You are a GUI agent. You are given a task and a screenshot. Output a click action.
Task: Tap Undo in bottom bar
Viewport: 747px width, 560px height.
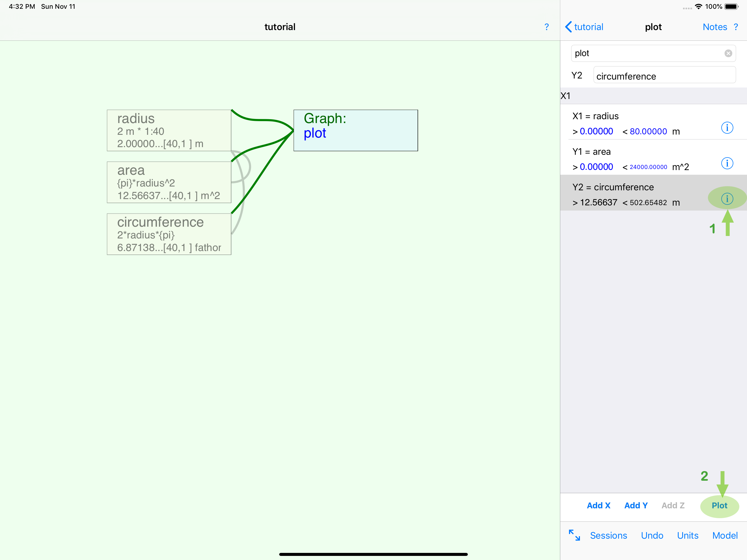652,535
